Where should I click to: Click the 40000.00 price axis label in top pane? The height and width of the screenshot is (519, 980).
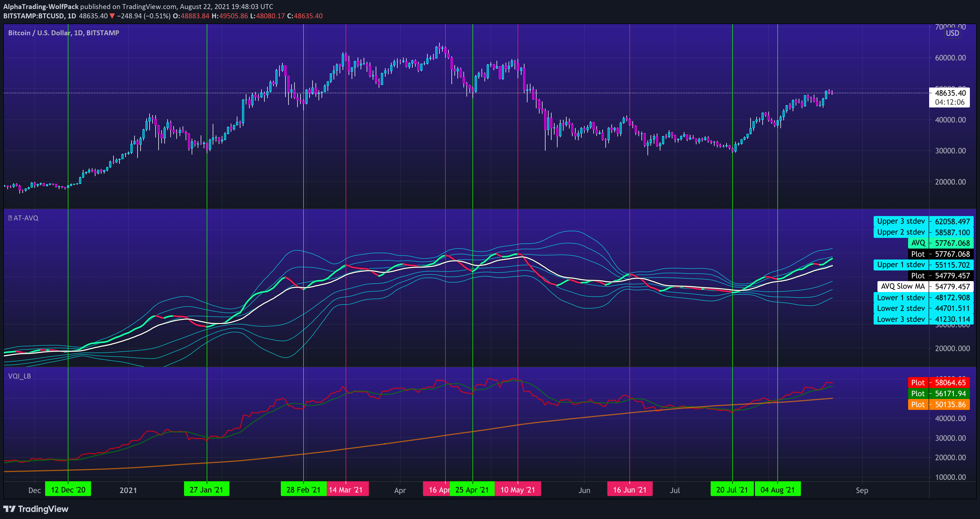pos(950,120)
